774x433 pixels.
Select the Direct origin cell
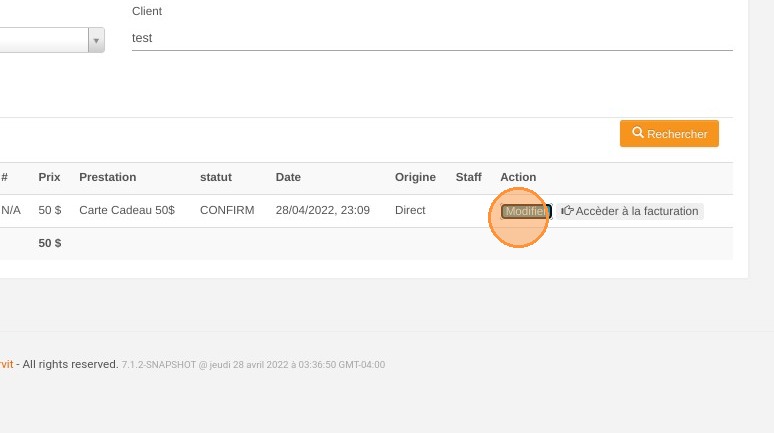point(410,210)
